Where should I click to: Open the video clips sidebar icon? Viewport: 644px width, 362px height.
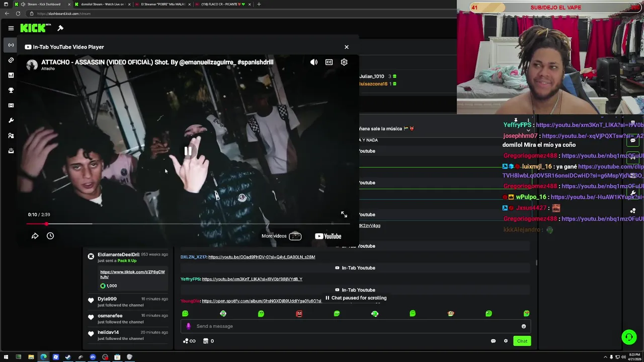[x=11, y=106]
